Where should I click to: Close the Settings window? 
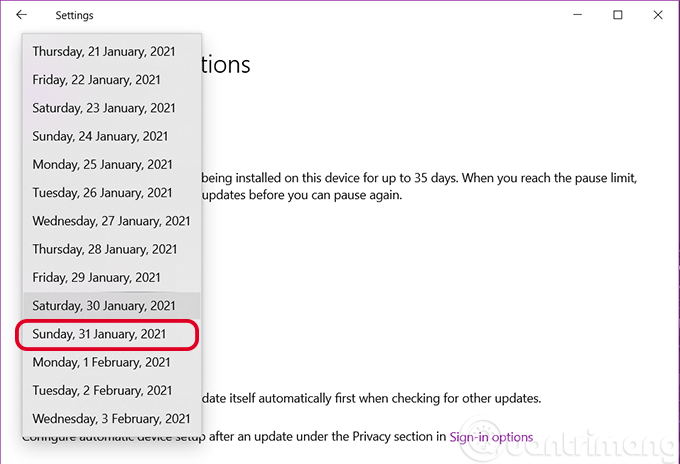click(656, 15)
